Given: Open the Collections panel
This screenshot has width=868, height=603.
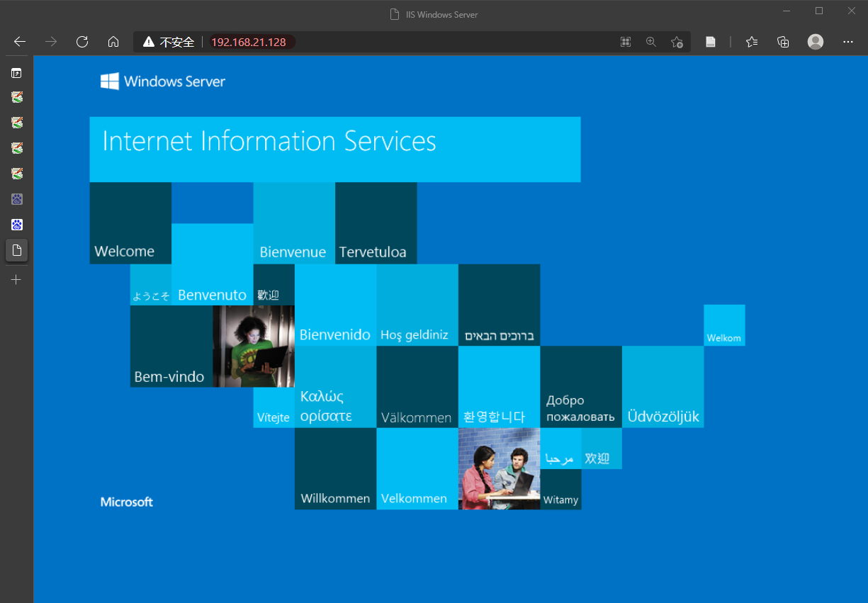Looking at the screenshot, I should [x=783, y=42].
